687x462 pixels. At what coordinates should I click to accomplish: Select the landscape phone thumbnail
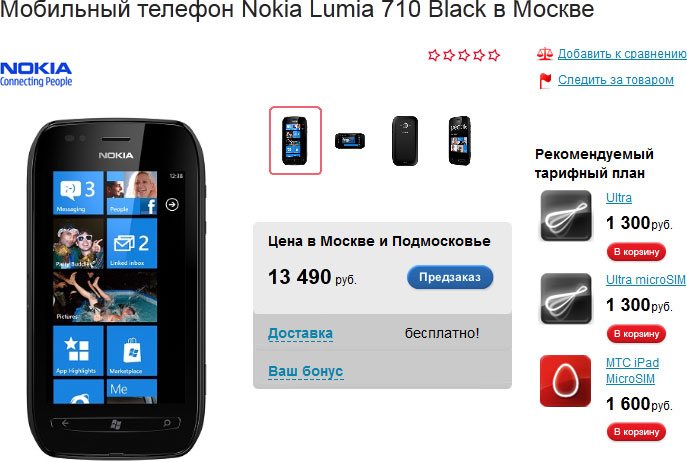350,141
